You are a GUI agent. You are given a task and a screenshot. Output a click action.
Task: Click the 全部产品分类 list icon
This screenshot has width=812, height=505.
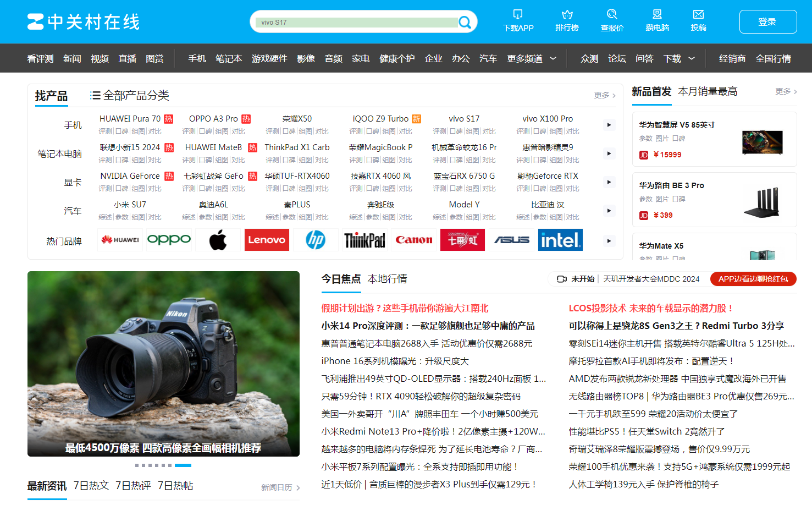pyautogui.click(x=95, y=96)
